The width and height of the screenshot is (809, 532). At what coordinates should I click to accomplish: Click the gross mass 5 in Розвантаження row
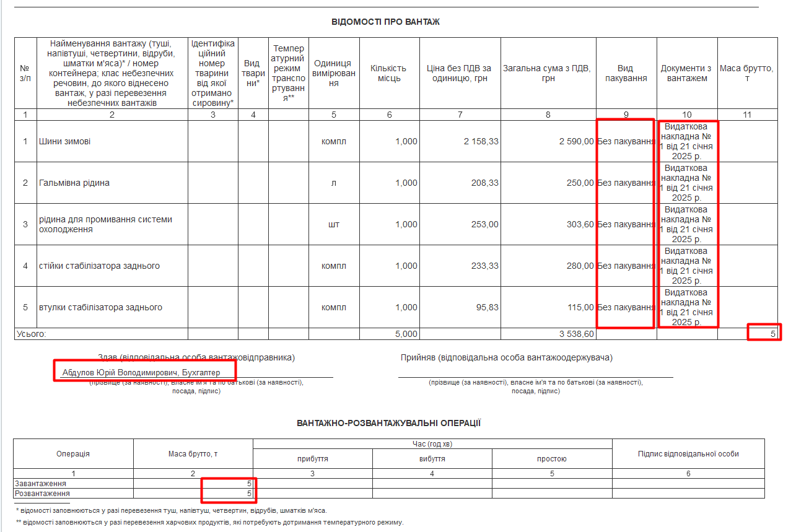tap(249, 494)
